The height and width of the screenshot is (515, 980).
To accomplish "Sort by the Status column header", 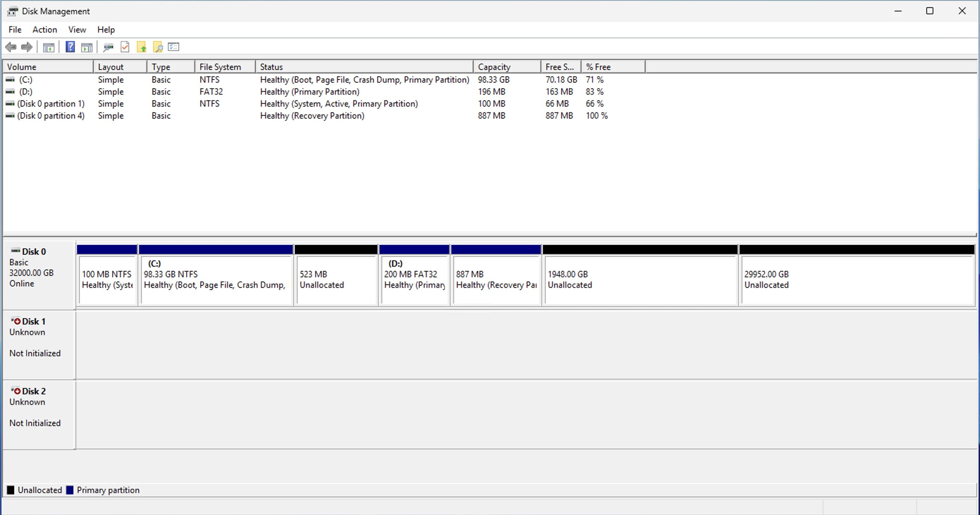I will (x=365, y=67).
